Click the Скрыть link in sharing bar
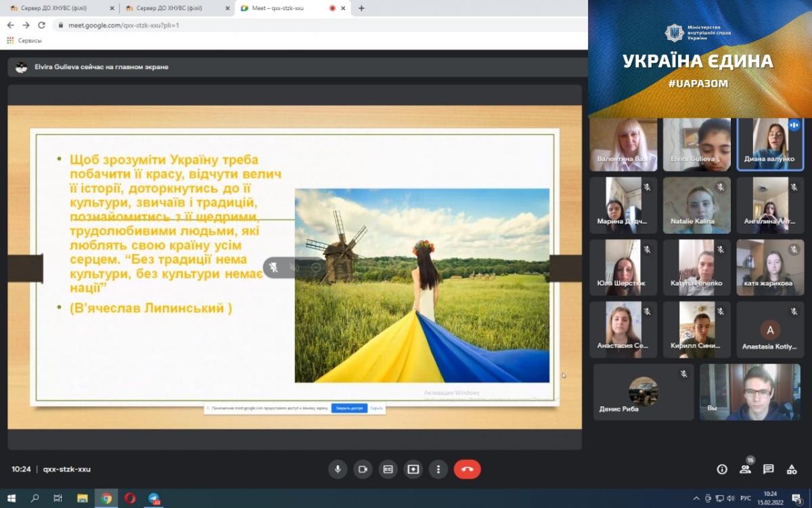812x508 pixels. pyautogui.click(x=377, y=408)
